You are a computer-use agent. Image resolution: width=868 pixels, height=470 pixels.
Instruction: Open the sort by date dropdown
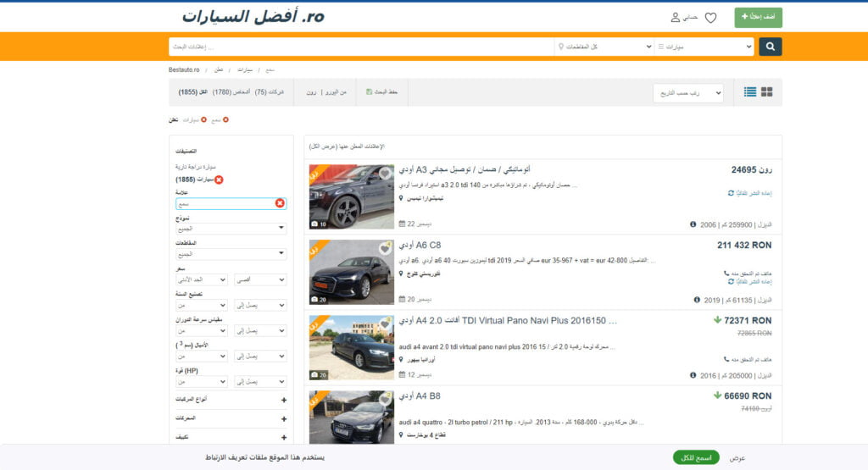688,93
